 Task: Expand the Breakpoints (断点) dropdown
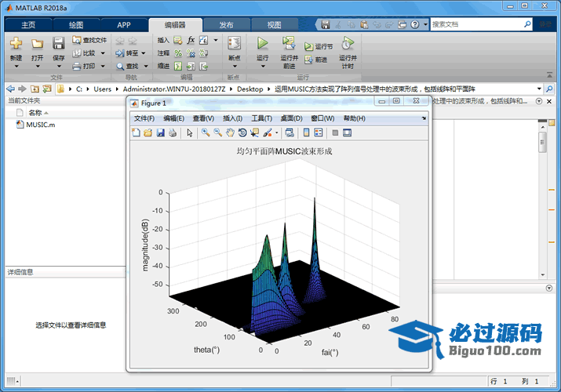pyautogui.click(x=234, y=66)
